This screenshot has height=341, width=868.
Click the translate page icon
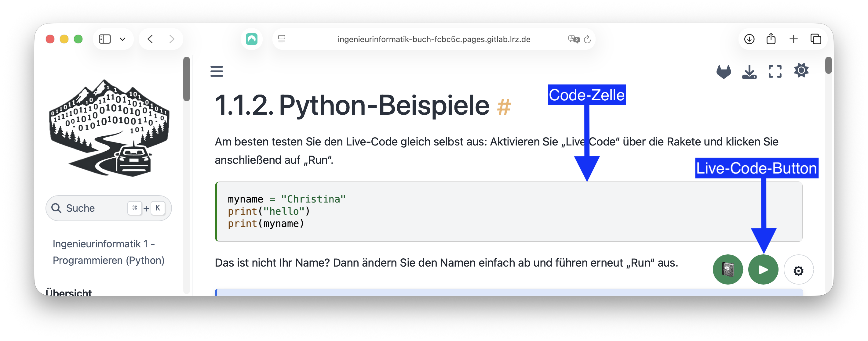573,39
